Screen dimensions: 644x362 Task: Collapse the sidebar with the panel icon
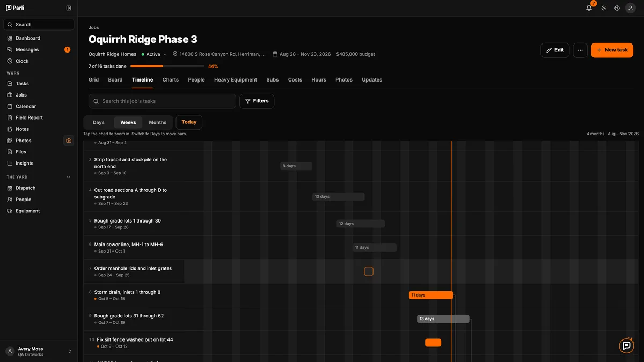(69, 8)
